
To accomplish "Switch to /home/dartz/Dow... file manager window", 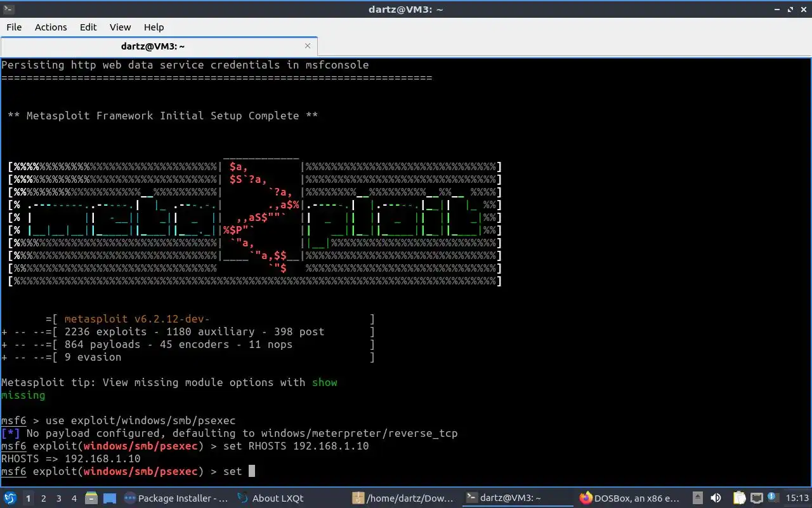I will pyautogui.click(x=403, y=498).
